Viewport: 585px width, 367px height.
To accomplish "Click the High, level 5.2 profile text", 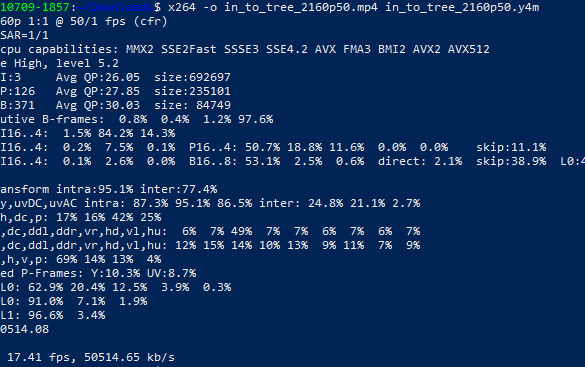I will [66, 63].
